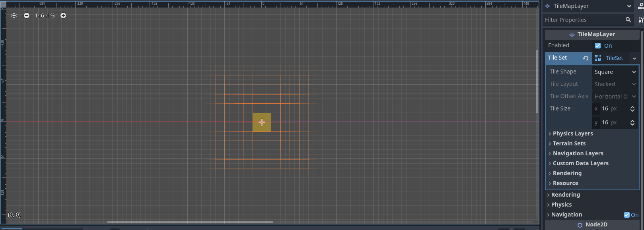Click the Tile Size x stepper arrows
Image resolution: width=644 pixels, height=230 pixels.
click(x=632, y=109)
